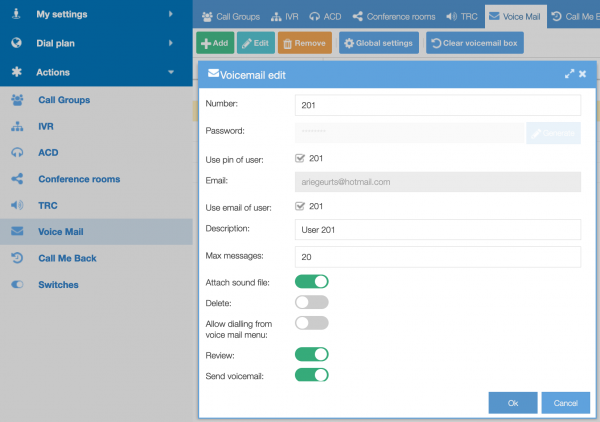Expand the Dial plan menu arrow
This screenshot has width=600, height=422.
click(x=171, y=43)
